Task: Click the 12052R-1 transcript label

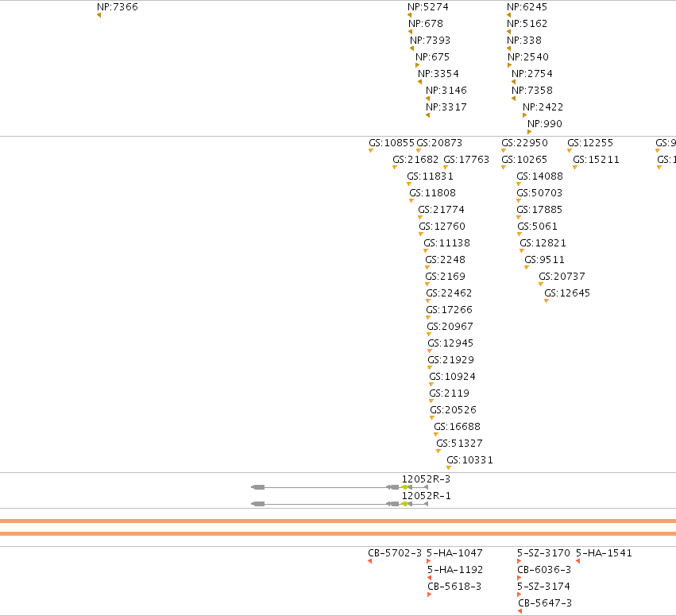Action: click(x=426, y=496)
